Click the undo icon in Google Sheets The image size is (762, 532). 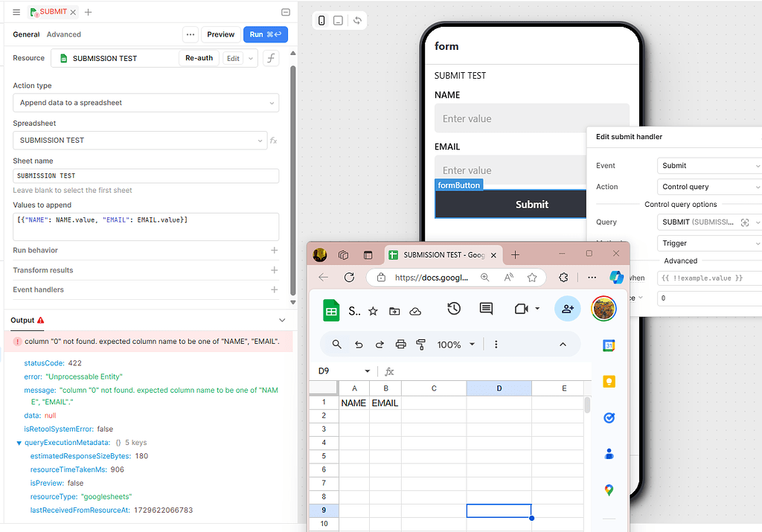pos(359,344)
